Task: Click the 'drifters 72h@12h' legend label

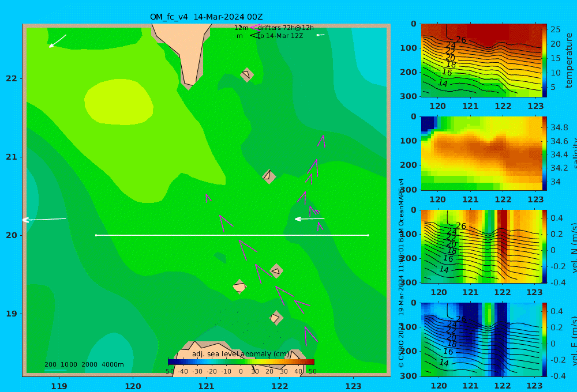Action: [x=286, y=28]
